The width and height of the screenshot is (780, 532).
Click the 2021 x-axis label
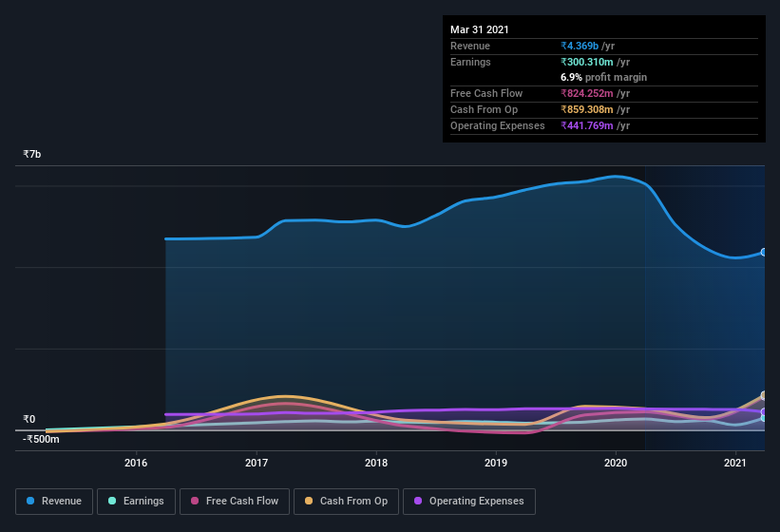(x=735, y=463)
